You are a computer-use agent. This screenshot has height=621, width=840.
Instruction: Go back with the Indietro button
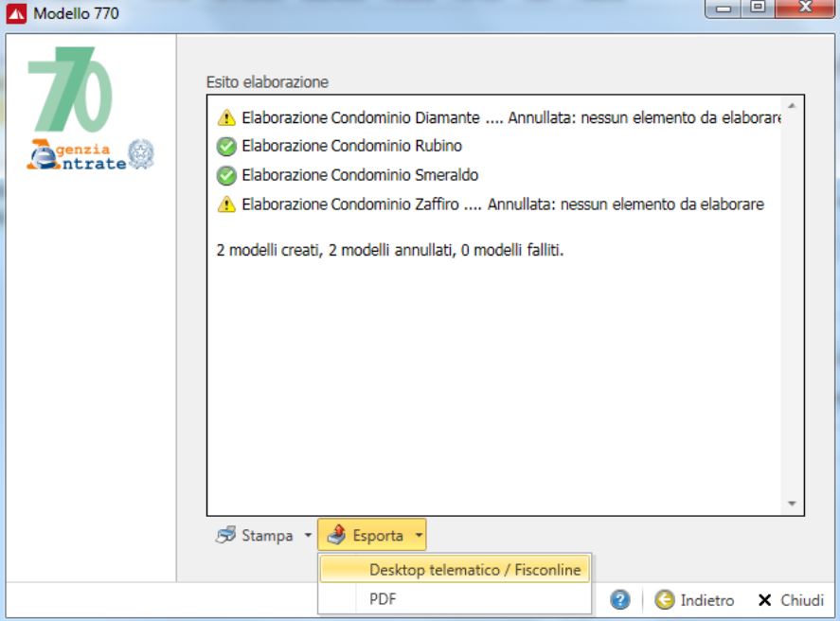[x=694, y=600]
